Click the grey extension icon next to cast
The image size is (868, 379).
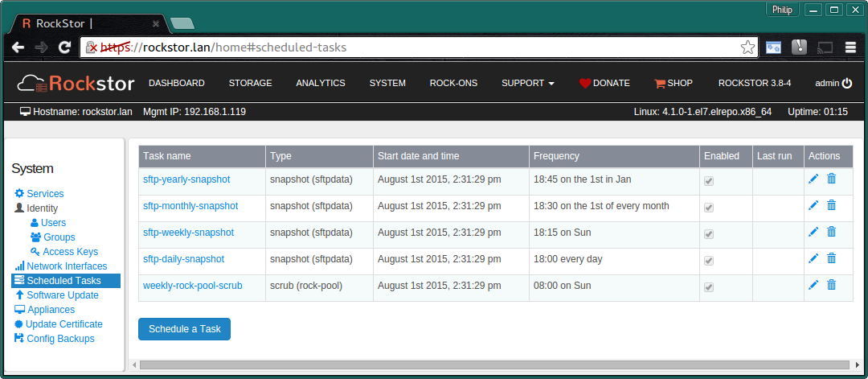799,47
